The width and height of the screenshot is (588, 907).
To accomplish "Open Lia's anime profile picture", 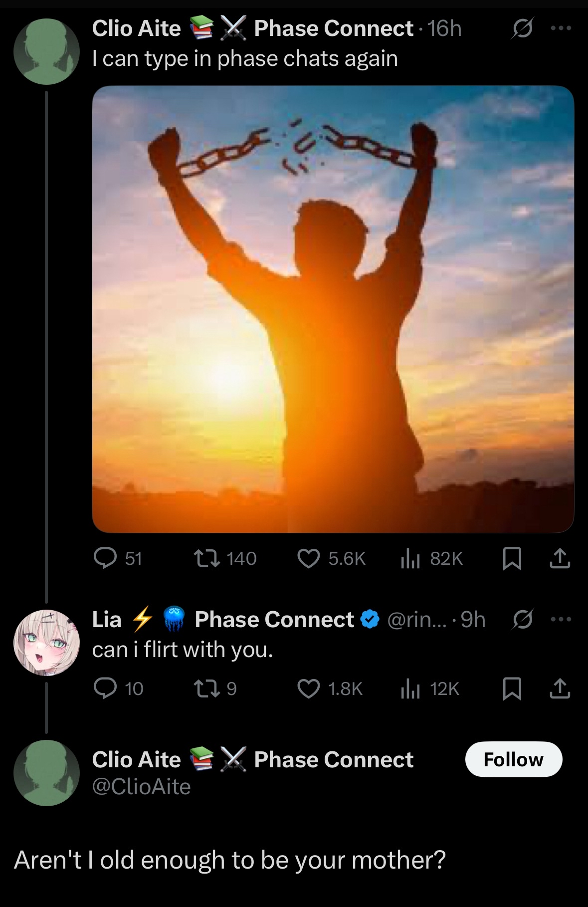I will point(46,642).
